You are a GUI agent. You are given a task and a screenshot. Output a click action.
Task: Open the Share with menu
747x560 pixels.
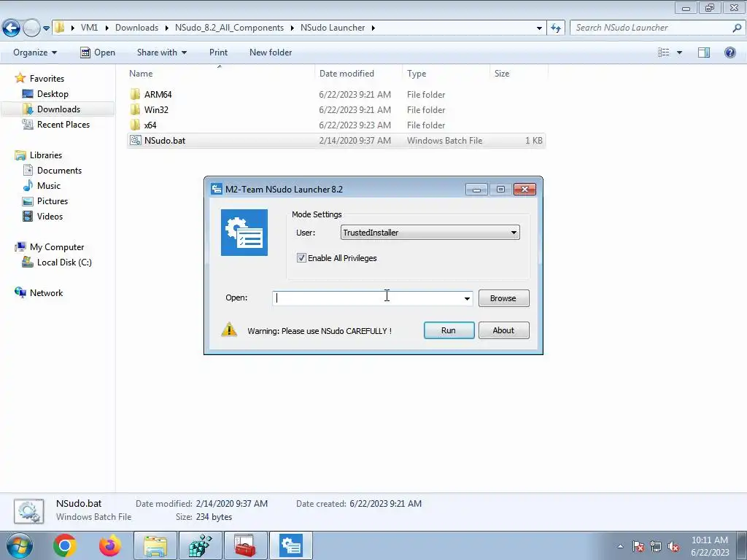(x=161, y=52)
